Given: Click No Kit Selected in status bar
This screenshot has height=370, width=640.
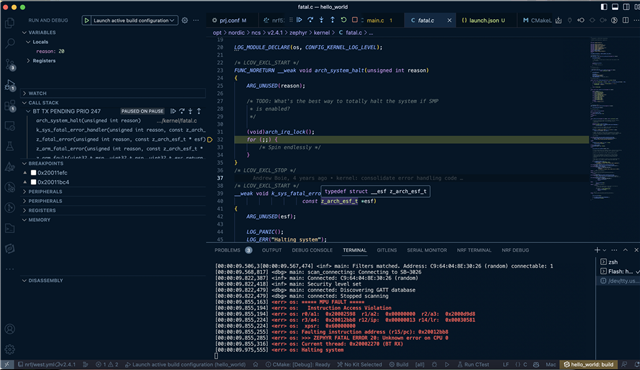Looking at the screenshot, I should click(360, 364).
